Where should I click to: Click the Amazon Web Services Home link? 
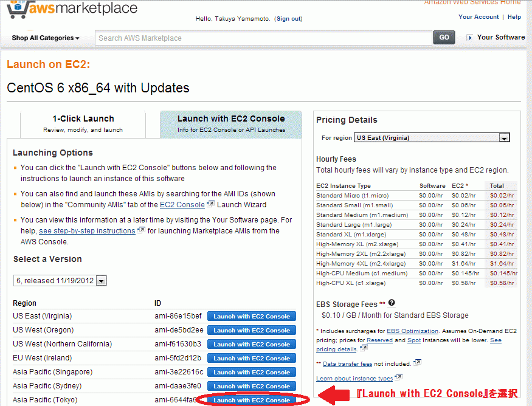tap(472, 2)
